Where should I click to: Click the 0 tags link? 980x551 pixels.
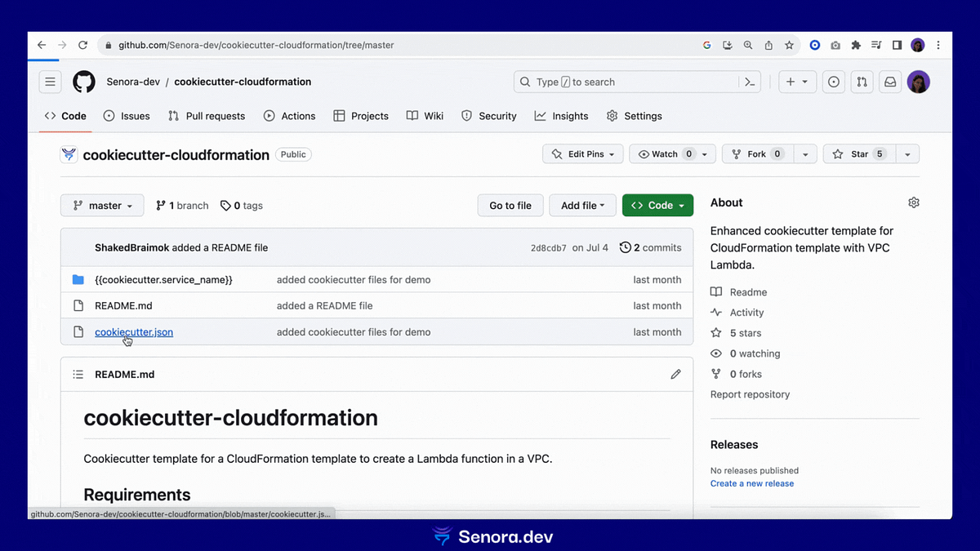tap(242, 206)
